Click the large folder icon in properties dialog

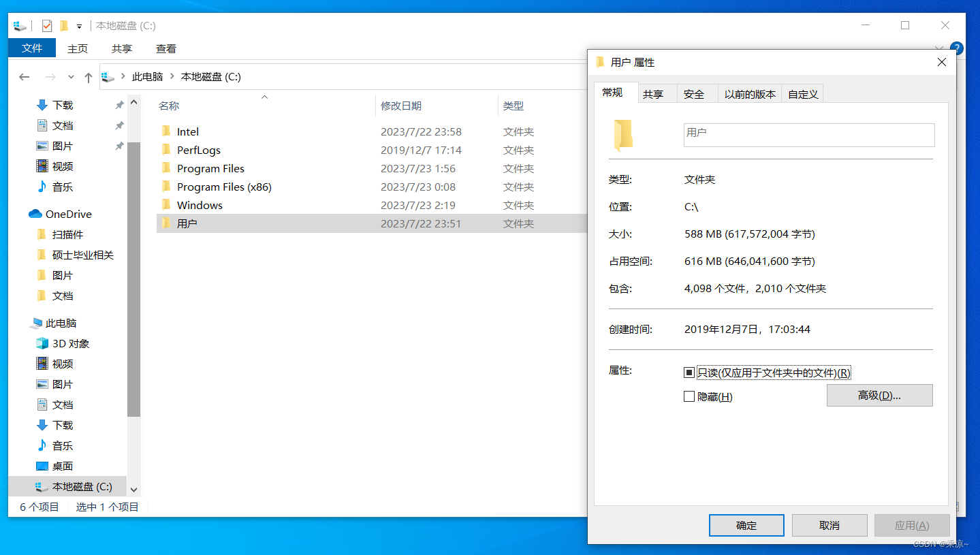pyautogui.click(x=623, y=135)
